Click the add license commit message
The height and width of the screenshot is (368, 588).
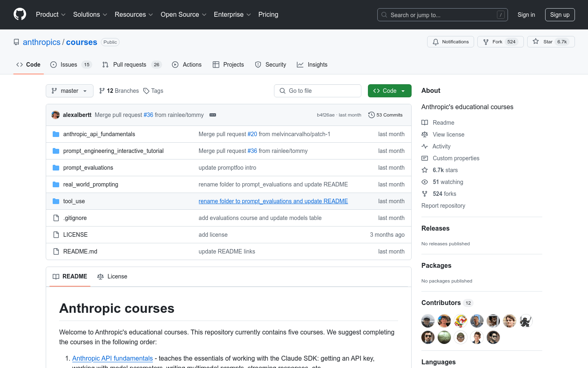click(x=213, y=235)
